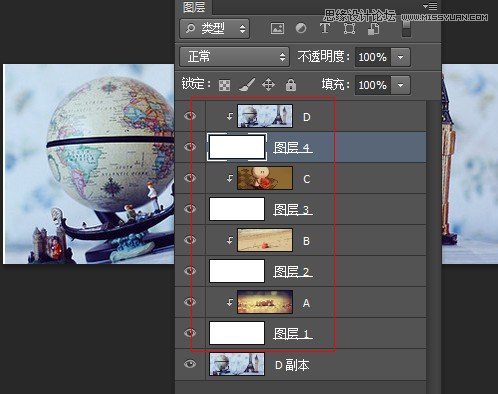This screenshot has width=498, height=394.
Task: Filter layers by type (T) icon
Action: point(325,28)
